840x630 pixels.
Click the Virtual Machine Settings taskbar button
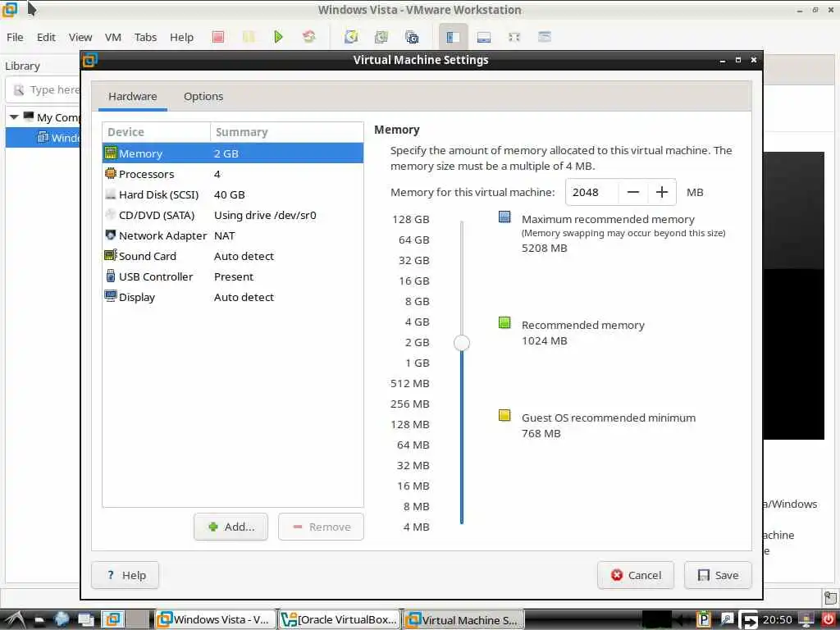click(463, 620)
